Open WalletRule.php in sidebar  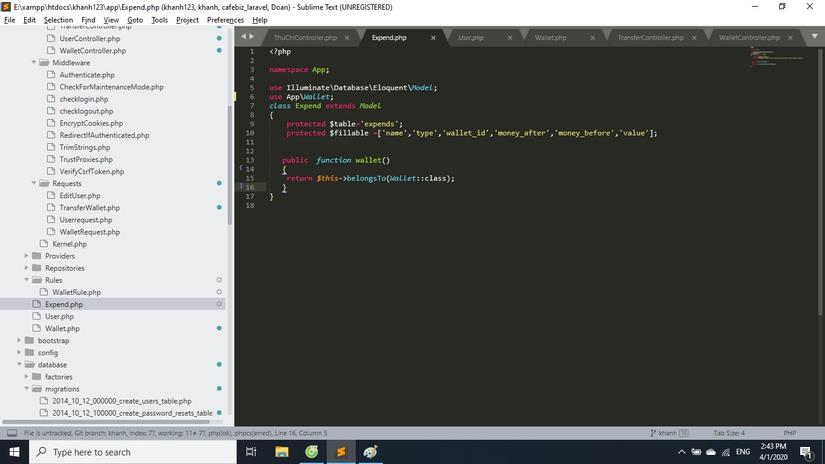76,292
